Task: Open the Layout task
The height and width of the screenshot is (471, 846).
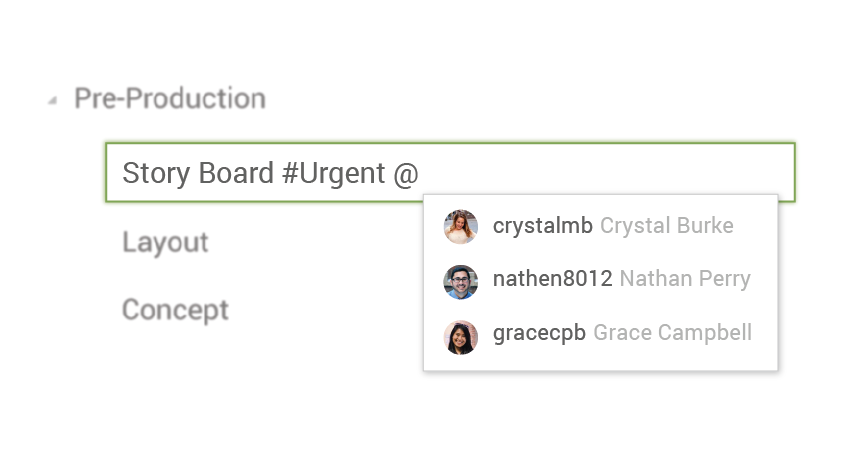Action: pyautogui.click(x=165, y=242)
